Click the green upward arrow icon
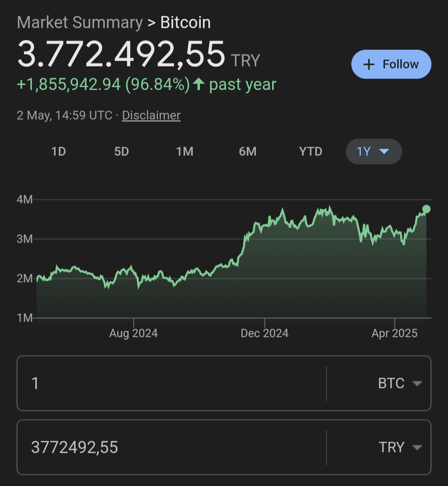448x486 pixels. [199, 84]
